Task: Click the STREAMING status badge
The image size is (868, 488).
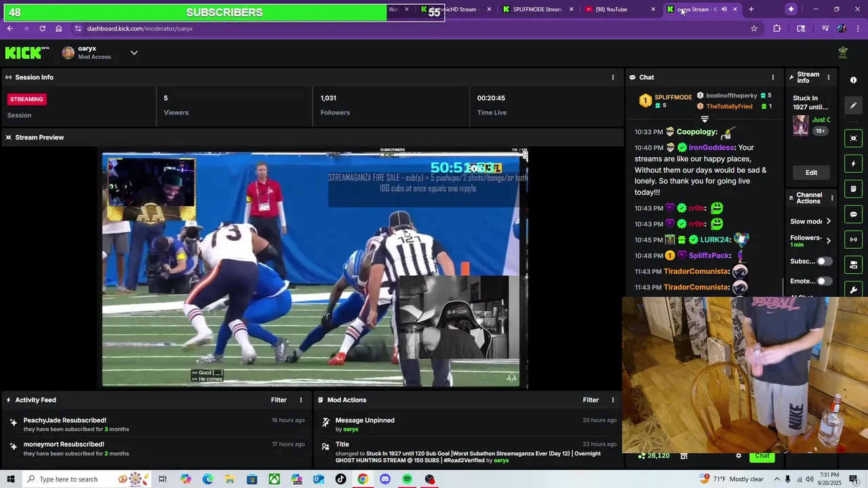Action: [x=26, y=99]
